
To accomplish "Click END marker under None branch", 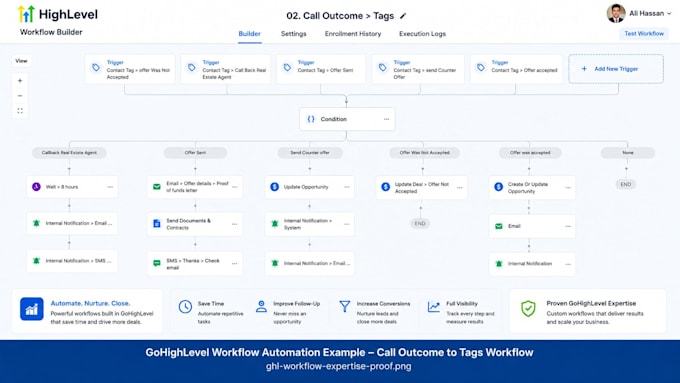I will tap(626, 184).
